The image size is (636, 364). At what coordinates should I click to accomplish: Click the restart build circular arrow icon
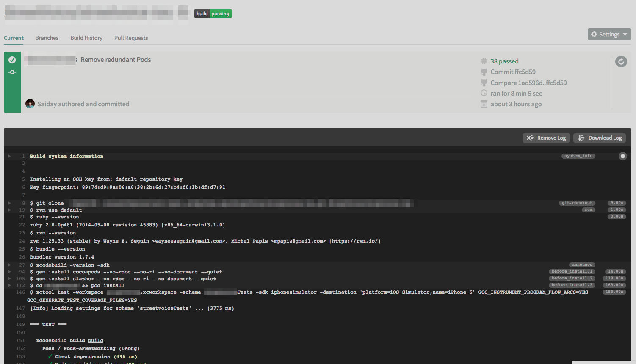(621, 62)
